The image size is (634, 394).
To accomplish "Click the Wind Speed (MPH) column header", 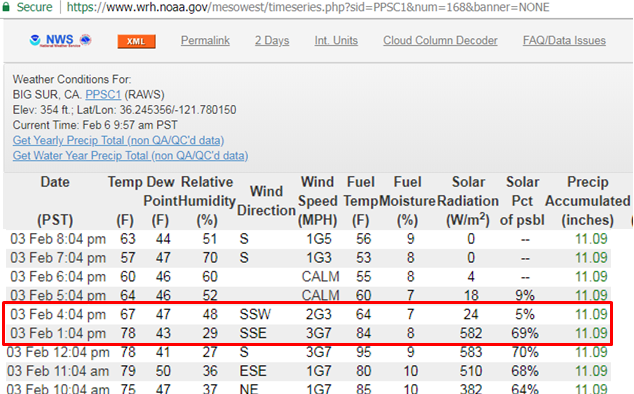I will coord(317,201).
